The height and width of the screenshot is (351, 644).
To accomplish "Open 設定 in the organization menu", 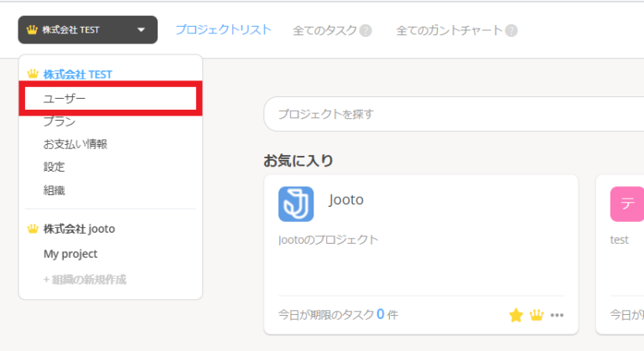I will 54,167.
